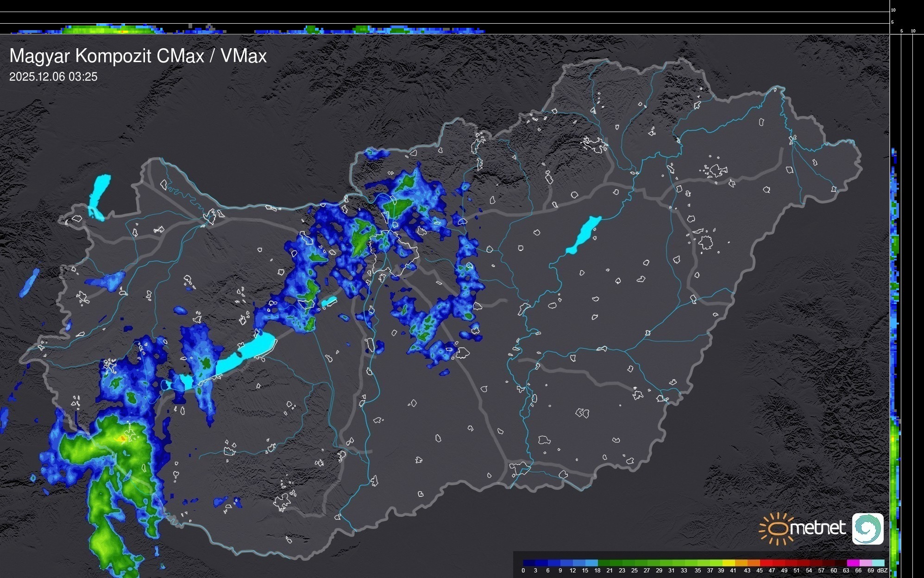
Task: Click the teal spiral radar app icon
Action: [867, 528]
